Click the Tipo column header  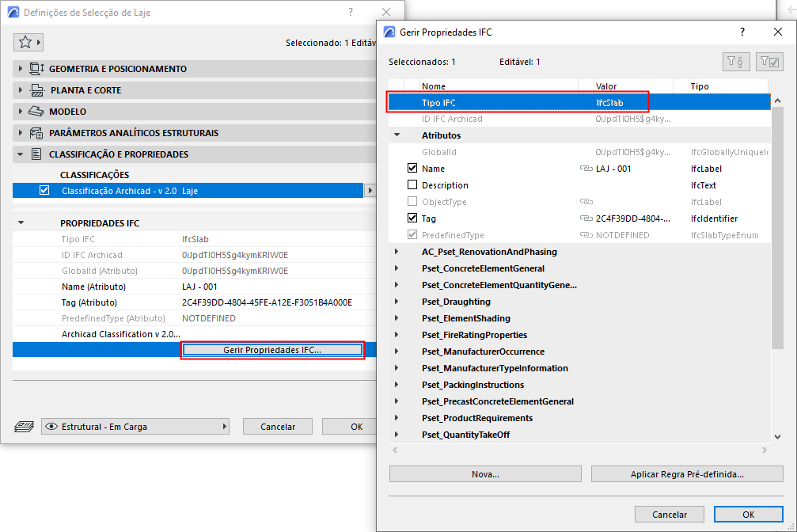[x=728, y=86]
